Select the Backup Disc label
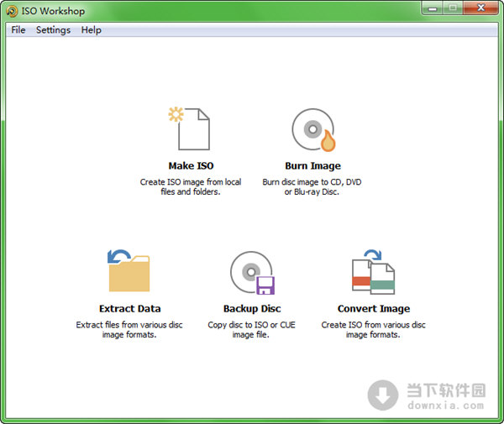This screenshot has width=504, height=424. [252, 309]
